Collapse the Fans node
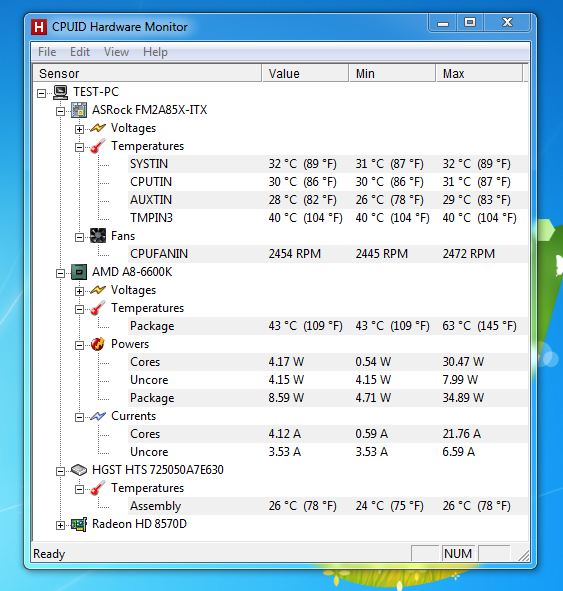 pyautogui.click(x=79, y=237)
